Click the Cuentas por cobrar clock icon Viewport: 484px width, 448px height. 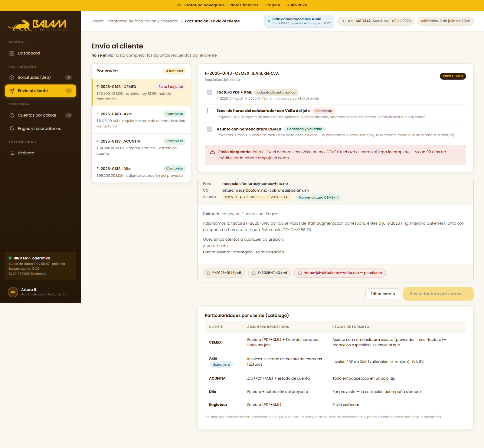coord(12,115)
